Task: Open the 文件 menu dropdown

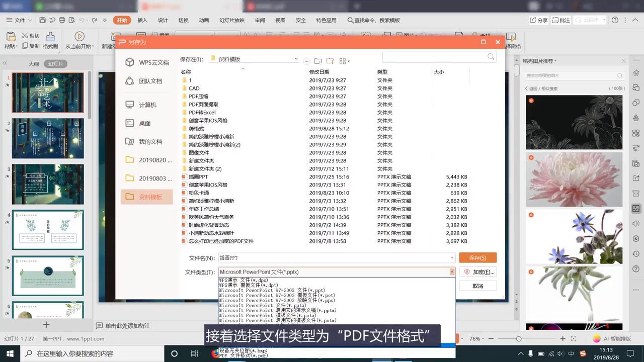Action: coord(19,20)
